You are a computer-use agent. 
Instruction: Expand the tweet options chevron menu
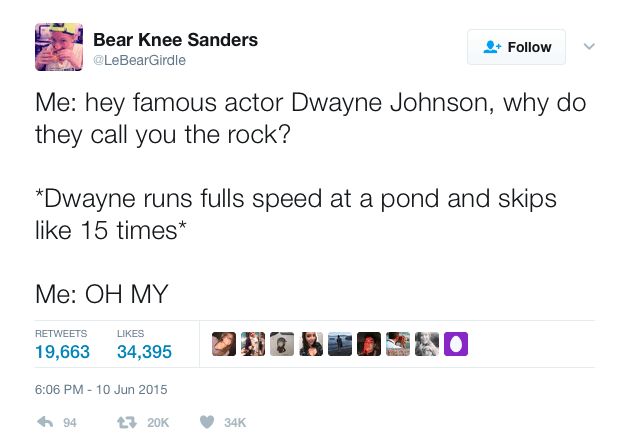pos(589,46)
